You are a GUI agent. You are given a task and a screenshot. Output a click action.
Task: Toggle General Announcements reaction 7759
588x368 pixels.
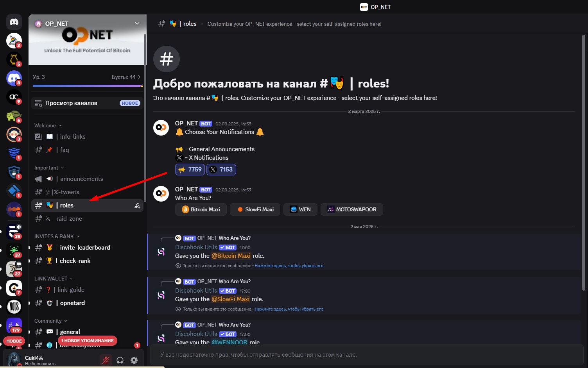pyautogui.click(x=190, y=170)
